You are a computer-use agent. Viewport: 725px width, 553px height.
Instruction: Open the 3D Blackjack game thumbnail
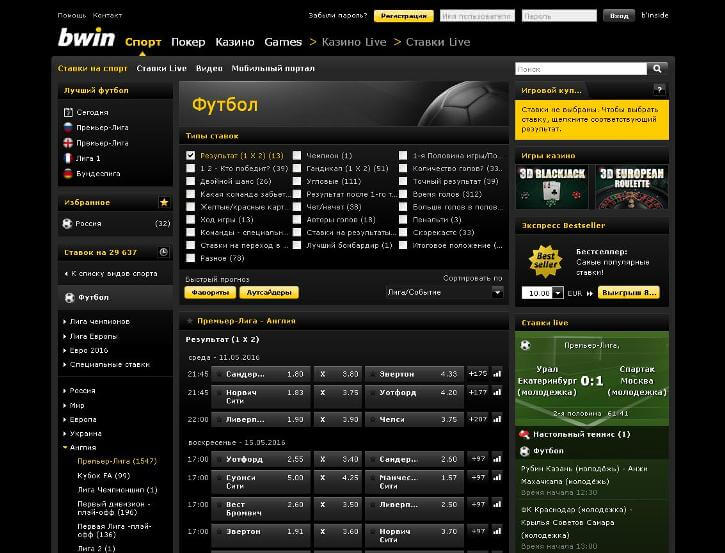click(x=552, y=187)
